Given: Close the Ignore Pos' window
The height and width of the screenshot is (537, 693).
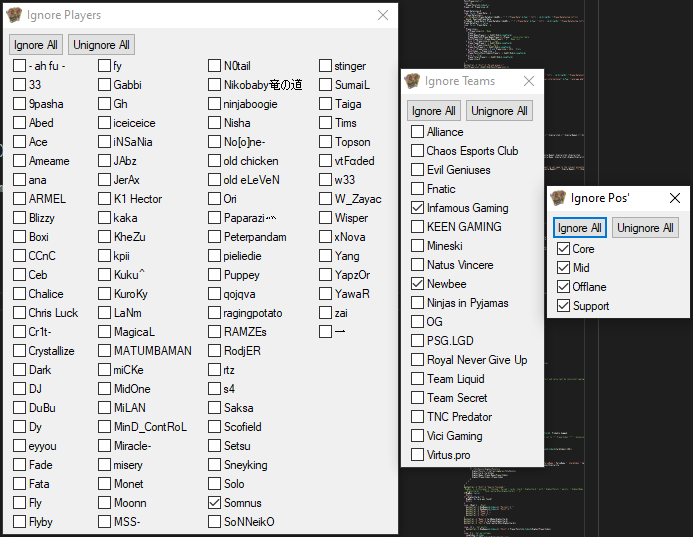Looking at the screenshot, I should [675, 198].
